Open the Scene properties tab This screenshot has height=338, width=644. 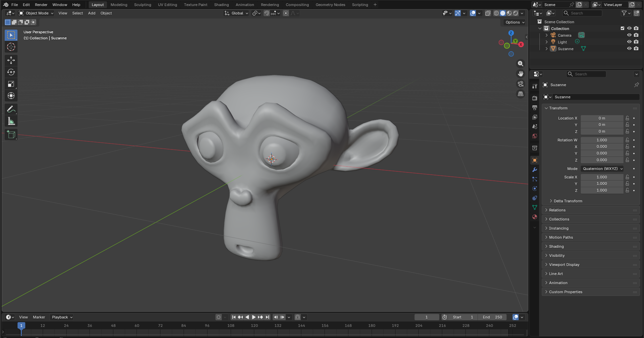point(535,127)
